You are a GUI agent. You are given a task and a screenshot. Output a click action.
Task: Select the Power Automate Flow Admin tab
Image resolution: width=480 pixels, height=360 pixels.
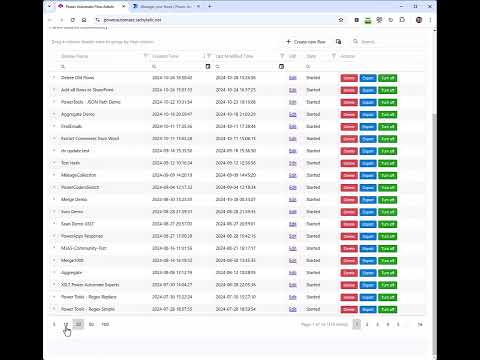[90, 6]
